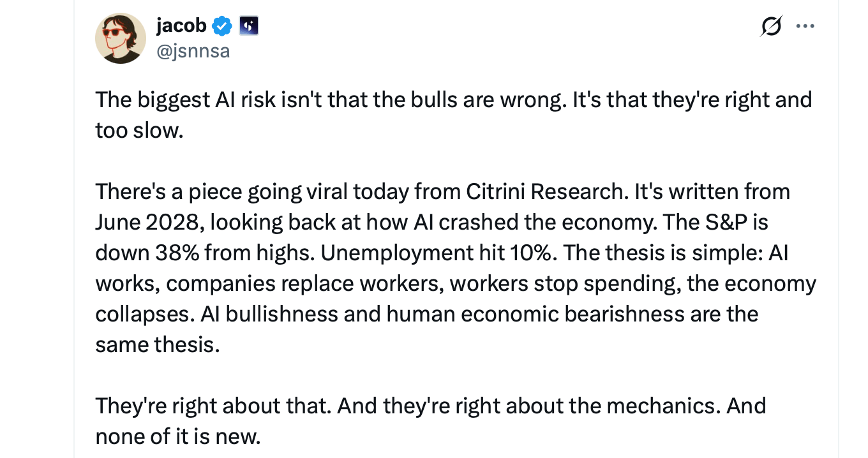Viewport: 868px width, 458px height.
Task: Click the slashed-circle Grok actions icon
Action: pyautogui.click(x=770, y=26)
